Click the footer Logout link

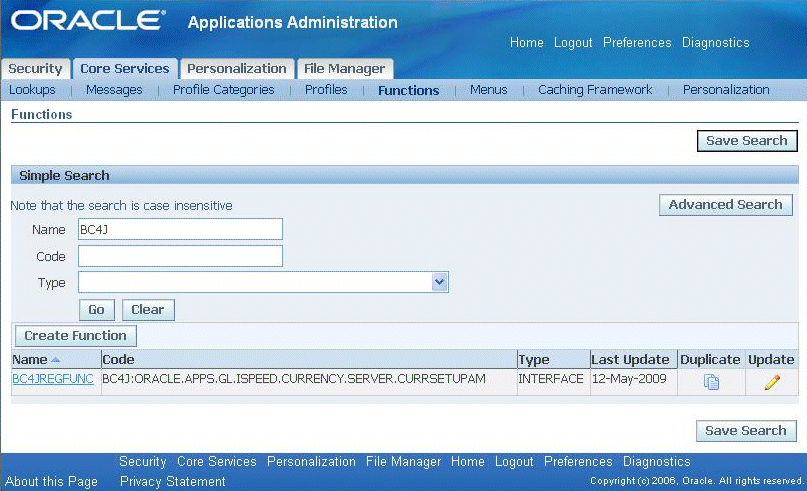point(514,462)
